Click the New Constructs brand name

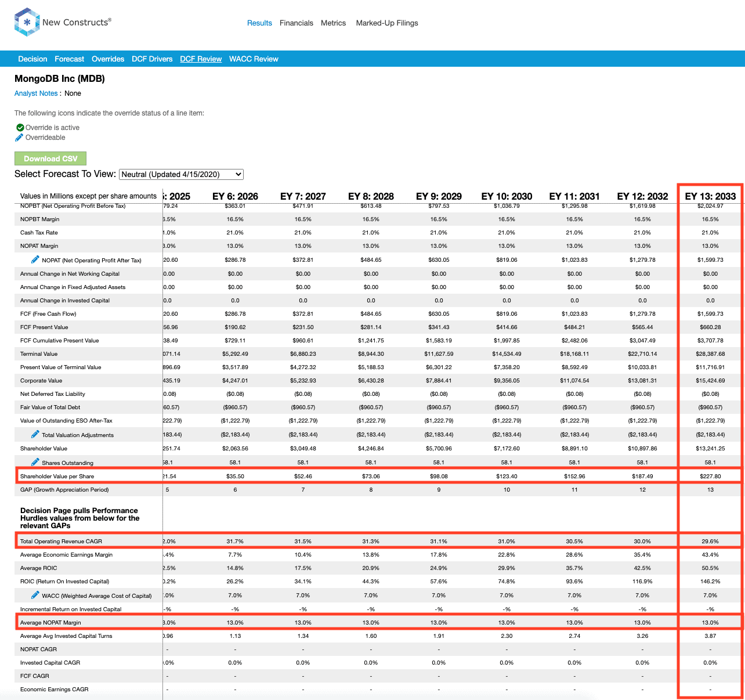[x=77, y=22]
